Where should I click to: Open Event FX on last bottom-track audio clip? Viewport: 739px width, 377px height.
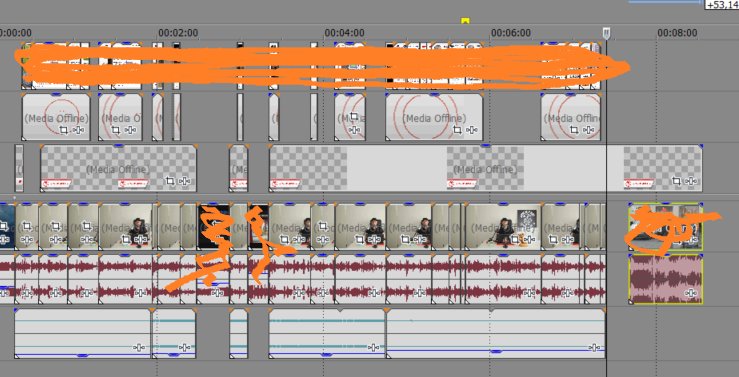pyautogui.click(x=595, y=348)
